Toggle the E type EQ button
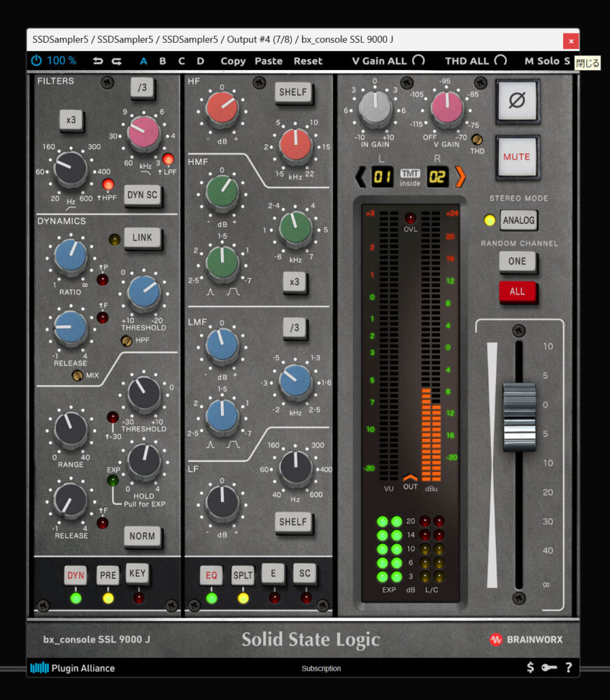 click(x=273, y=573)
